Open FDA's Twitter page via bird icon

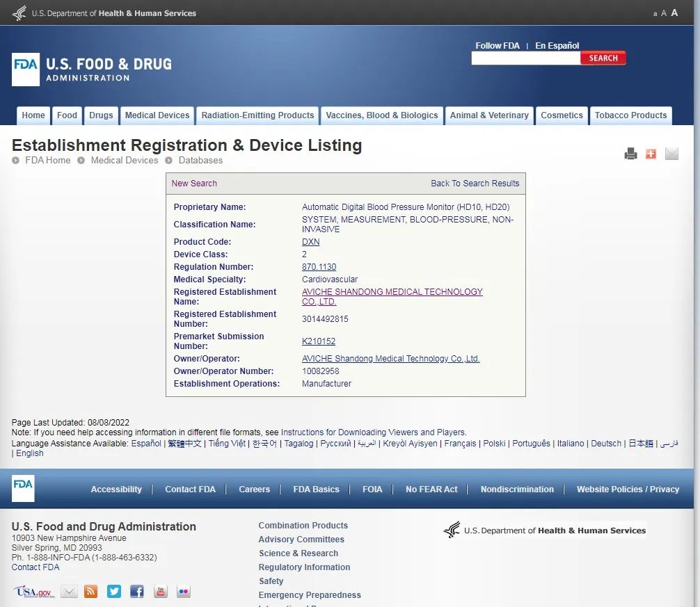[113, 591]
